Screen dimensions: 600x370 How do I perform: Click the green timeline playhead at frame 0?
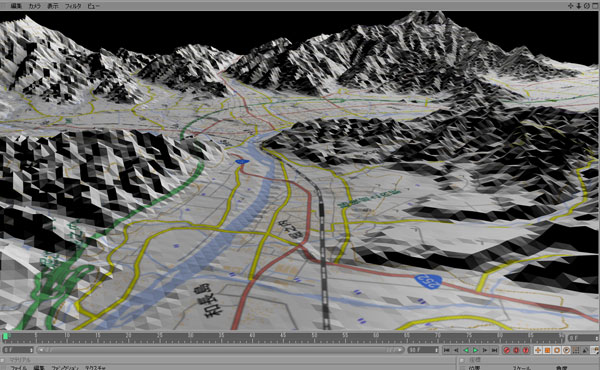click(5, 336)
